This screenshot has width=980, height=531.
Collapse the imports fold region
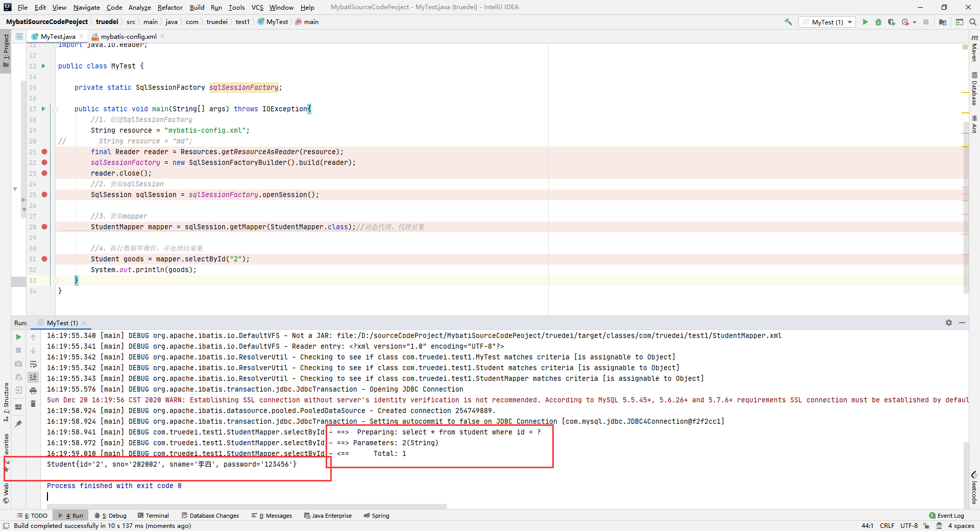point(56,45)
